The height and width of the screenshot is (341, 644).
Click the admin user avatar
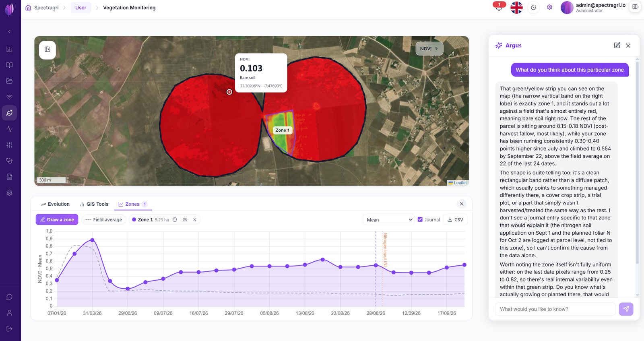click(x=567, y=8)
